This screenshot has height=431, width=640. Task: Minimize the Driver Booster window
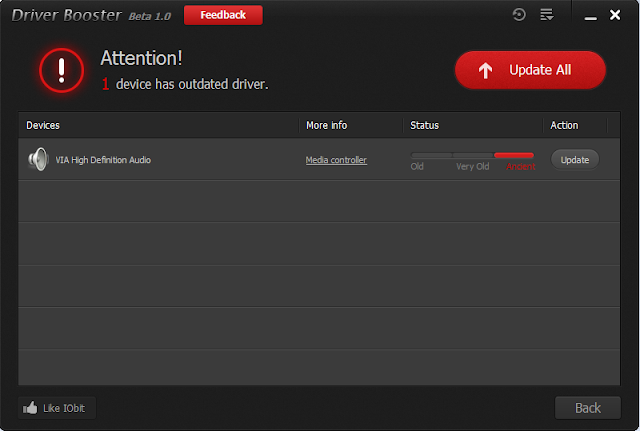(x=590, y=18)
